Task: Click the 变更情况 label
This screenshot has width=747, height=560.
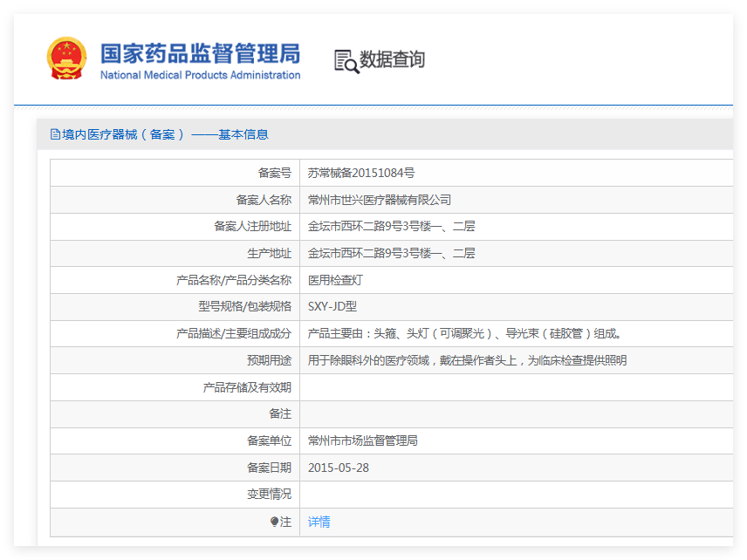Action: 269,495
